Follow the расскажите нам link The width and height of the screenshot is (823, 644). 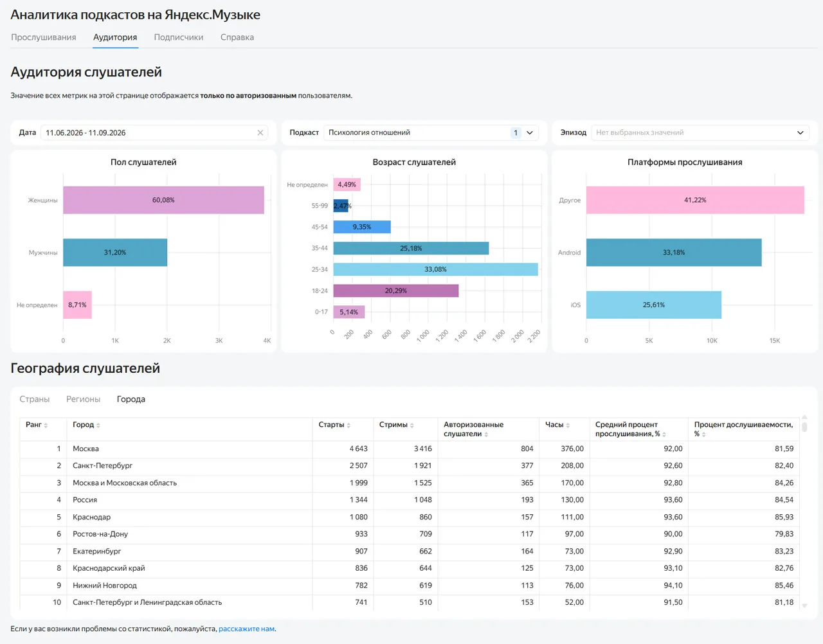tap(247, 629)
